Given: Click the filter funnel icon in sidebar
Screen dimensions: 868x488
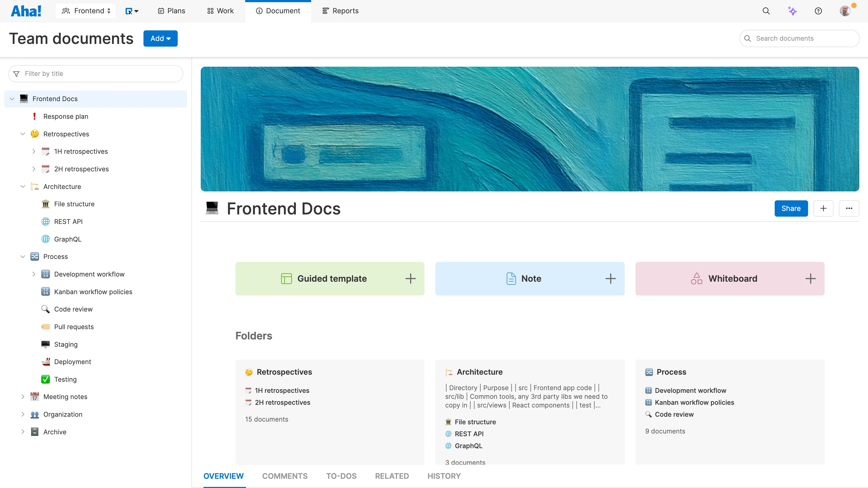Looking at the screenshot, I should coord(16,73).
